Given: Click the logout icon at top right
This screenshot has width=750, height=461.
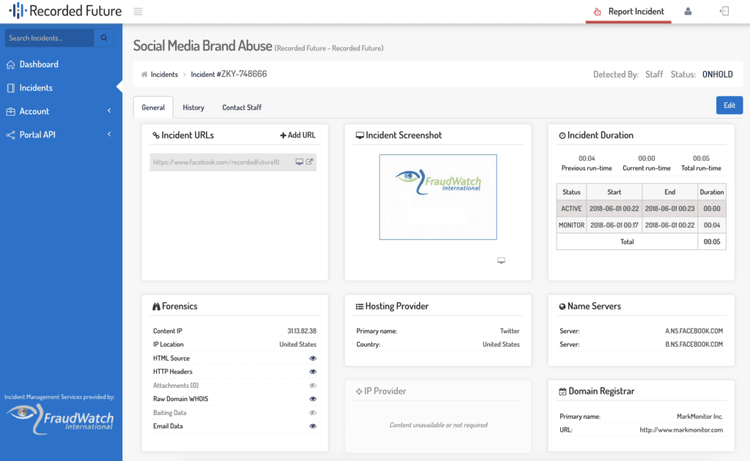Looking at the screenshot, I should point(724,12).
